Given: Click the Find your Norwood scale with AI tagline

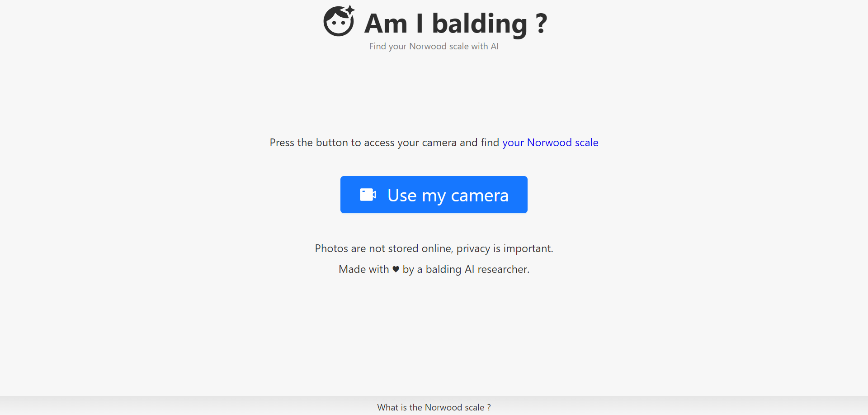Looking at the screenshot, I should click(x=434, y=46).
